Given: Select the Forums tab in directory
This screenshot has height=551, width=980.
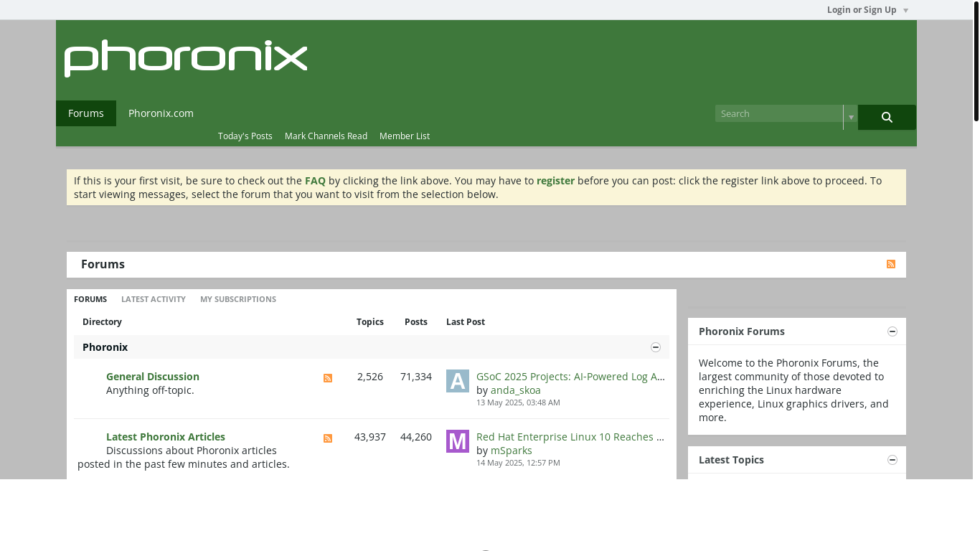Looking at the screenshot, I should tap(90, 299).
